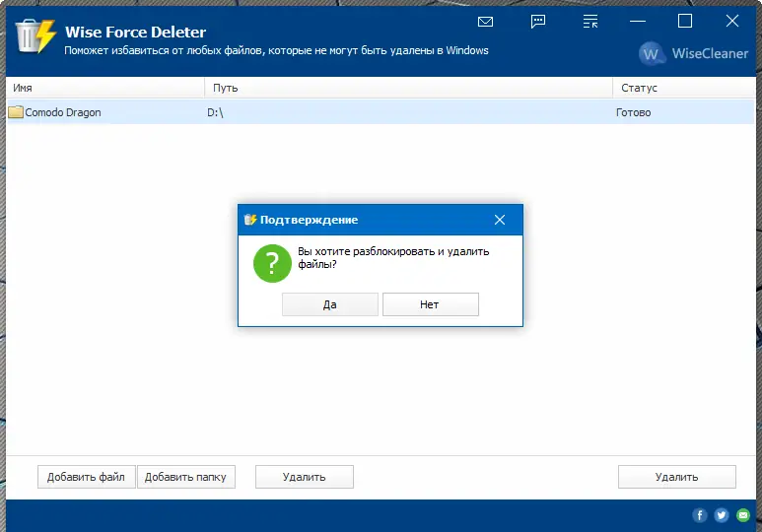The width and height of the screenshot is (762, 532).
Task: Click the green question mark icon
Action: point(272,263)
